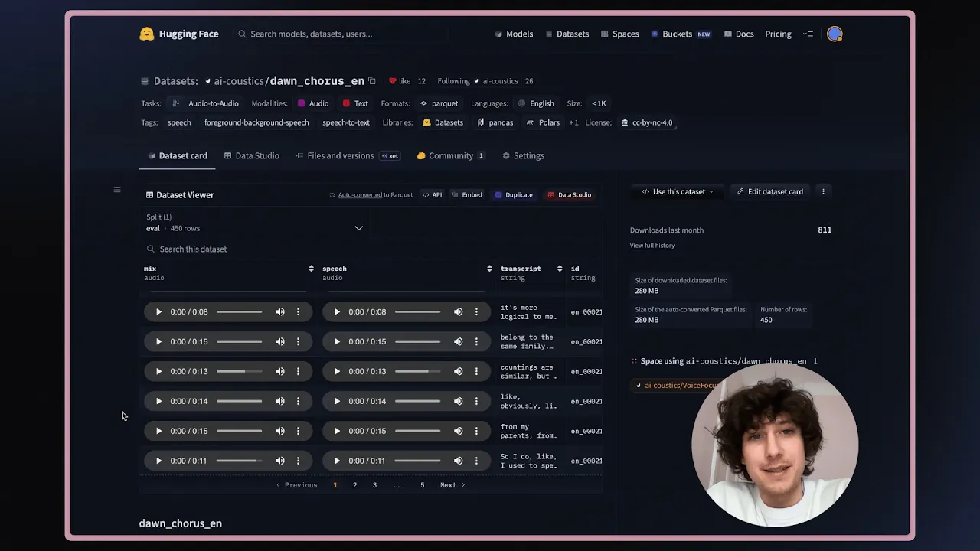Open Data Studio from the viewer toolbar

(569, 195)
